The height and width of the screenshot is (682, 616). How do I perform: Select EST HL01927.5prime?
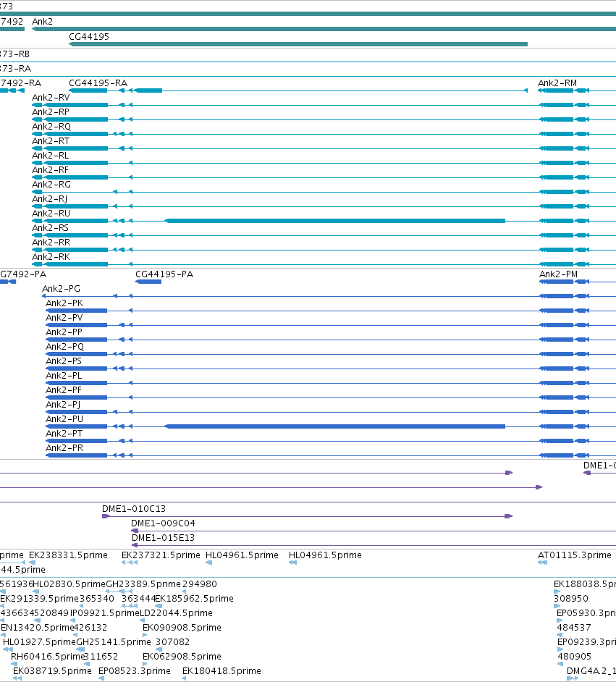click(40, 642)
